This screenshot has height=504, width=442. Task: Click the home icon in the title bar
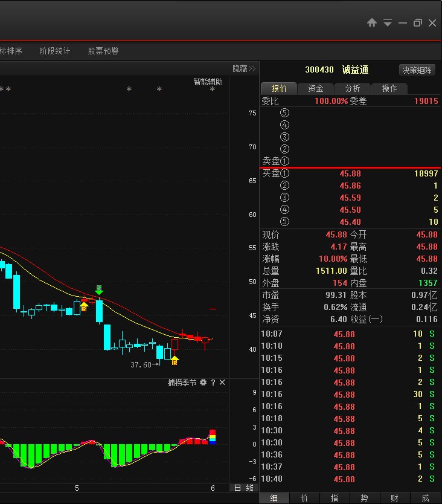coord(372,23)
